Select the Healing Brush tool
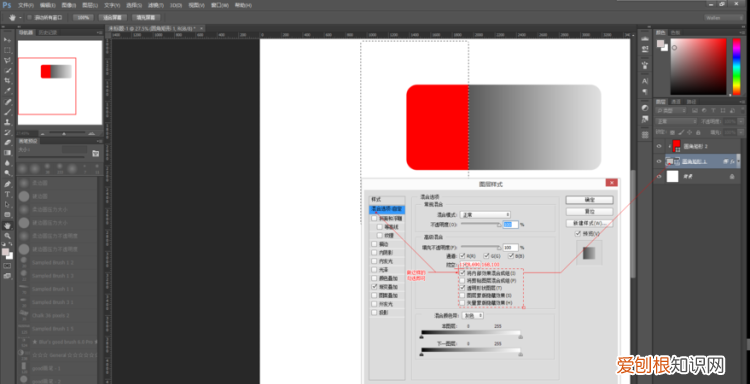 (7, 102)
